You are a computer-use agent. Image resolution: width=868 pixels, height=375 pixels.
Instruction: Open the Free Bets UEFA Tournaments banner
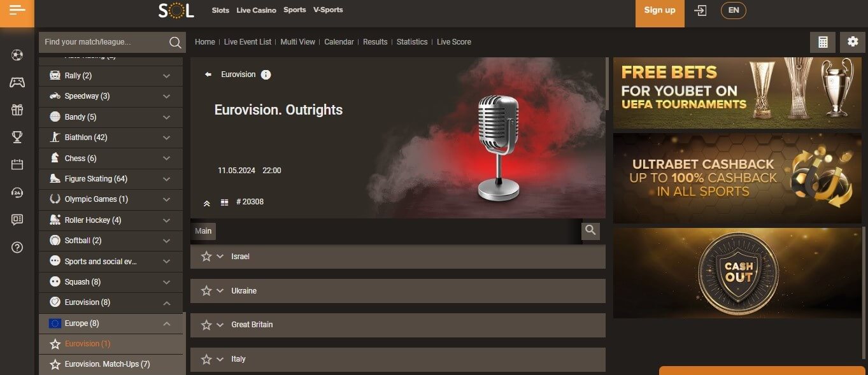pos(737,93)
